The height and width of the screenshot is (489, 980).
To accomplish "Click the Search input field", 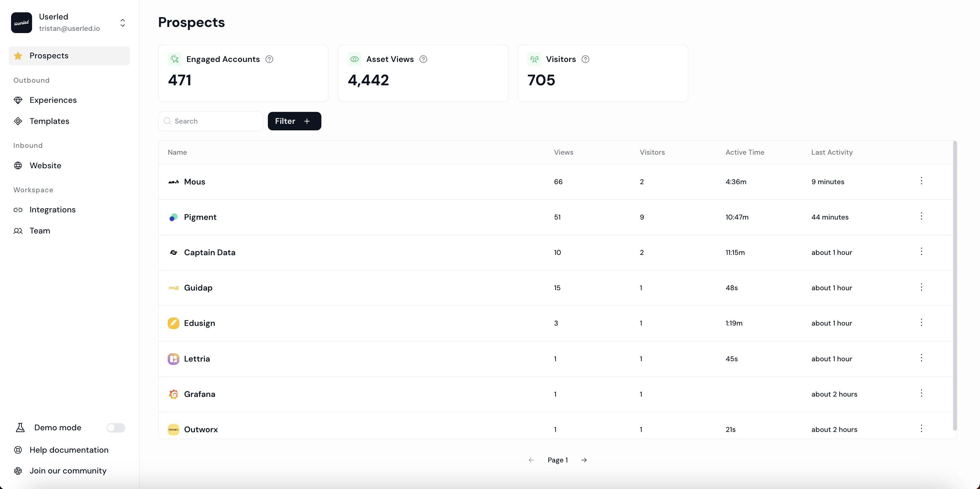I will 215,121.
